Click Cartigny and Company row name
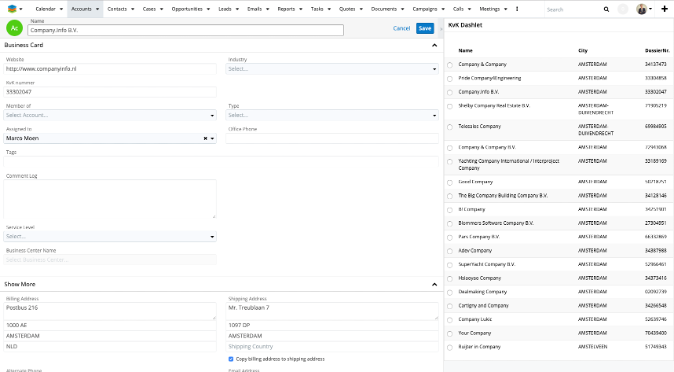Screen dimensions: 674x372 click(x=483, y=306)
